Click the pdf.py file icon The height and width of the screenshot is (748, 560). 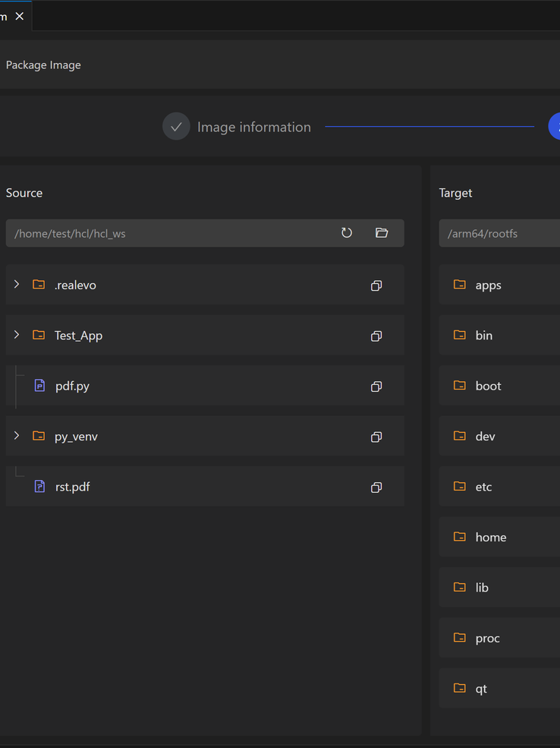tap(39, 386)
